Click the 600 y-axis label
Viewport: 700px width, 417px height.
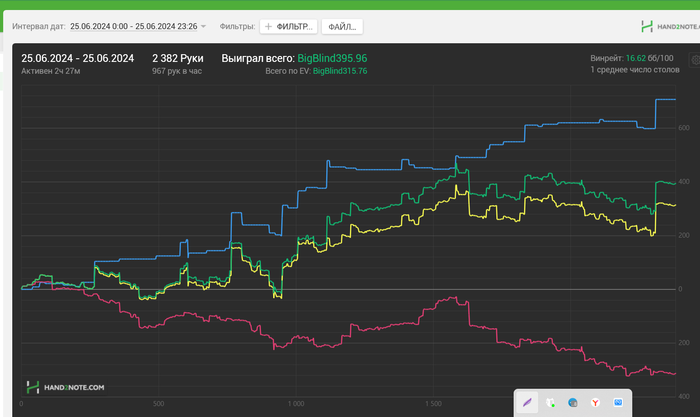point(684,128)
